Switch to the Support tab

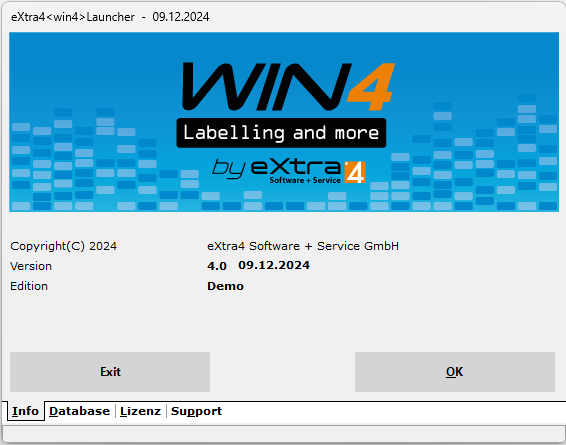click(x=196, y=411)
